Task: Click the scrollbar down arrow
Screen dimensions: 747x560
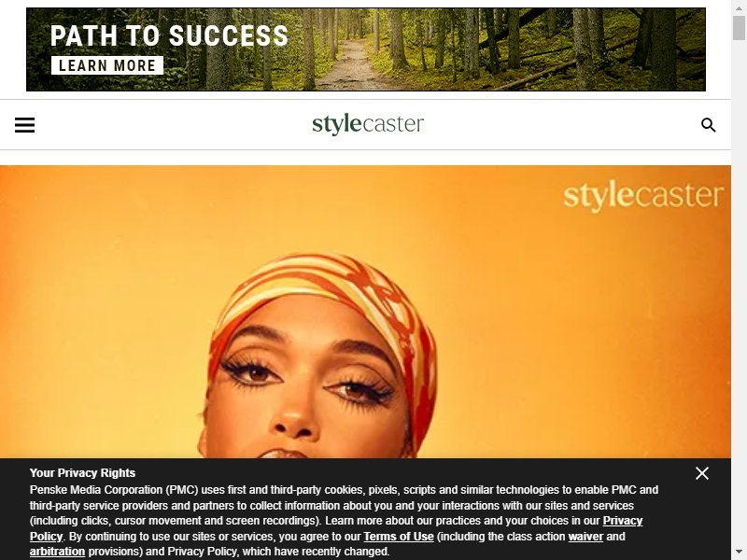Action: (739, 553)
